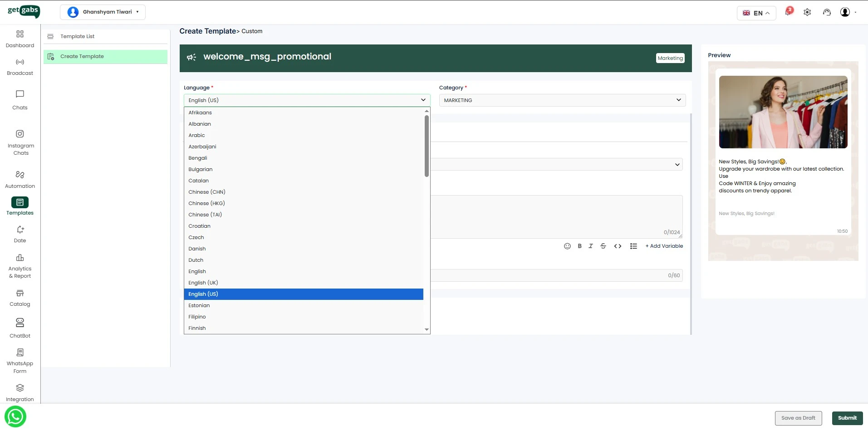Open the settings gear icon

pyautogui.click(x=807, y=12)
